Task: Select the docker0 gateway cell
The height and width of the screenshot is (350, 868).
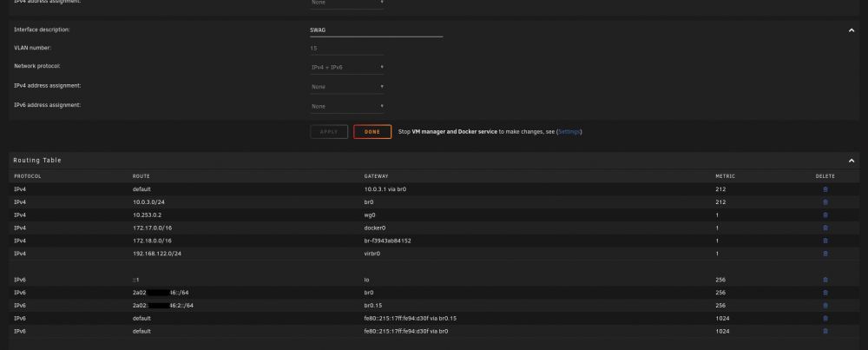Action: (374, 228)
